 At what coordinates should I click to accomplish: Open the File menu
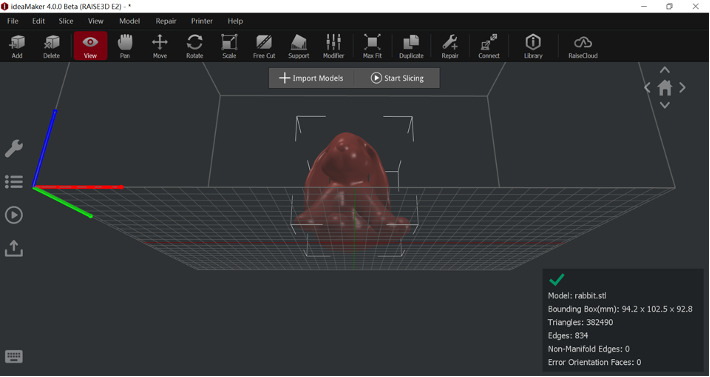pos(13,21)
